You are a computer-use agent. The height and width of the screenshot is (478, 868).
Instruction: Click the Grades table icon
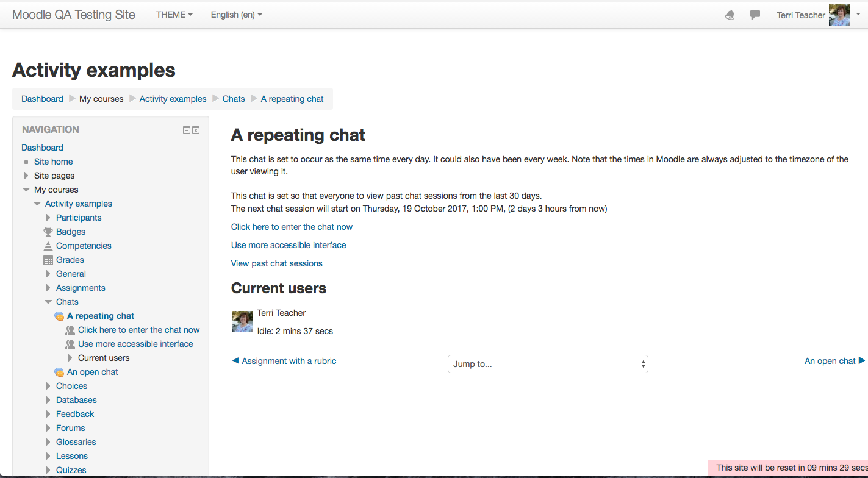coord(48,260)
